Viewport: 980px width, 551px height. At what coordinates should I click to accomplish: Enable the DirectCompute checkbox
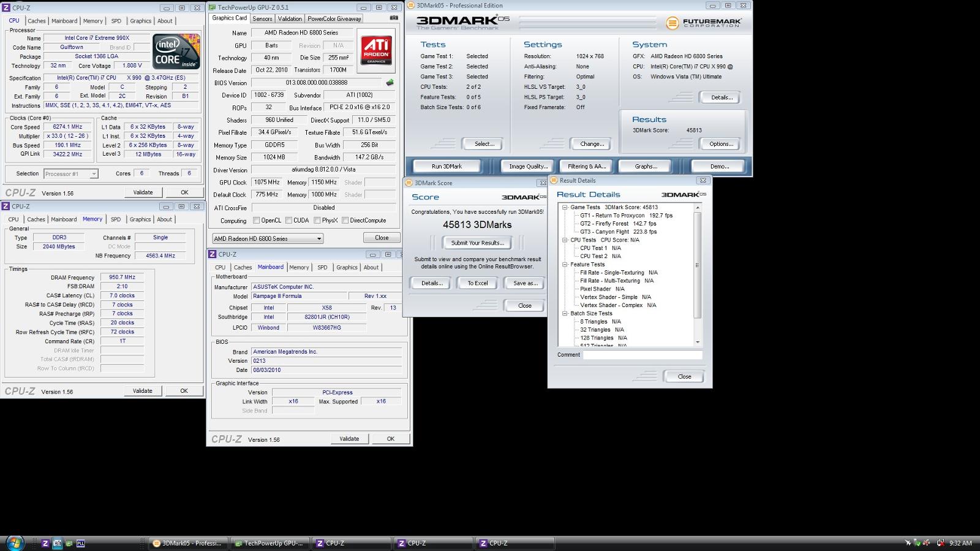(345, 221)
